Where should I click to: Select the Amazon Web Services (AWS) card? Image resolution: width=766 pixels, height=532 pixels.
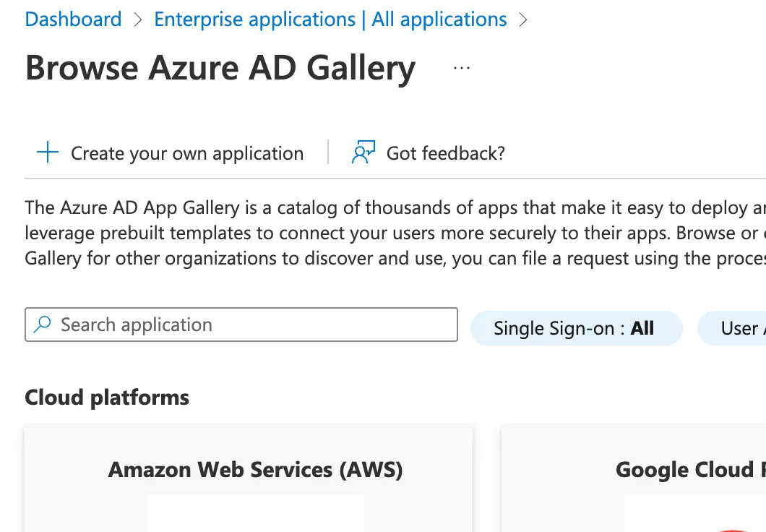(249, 479)
